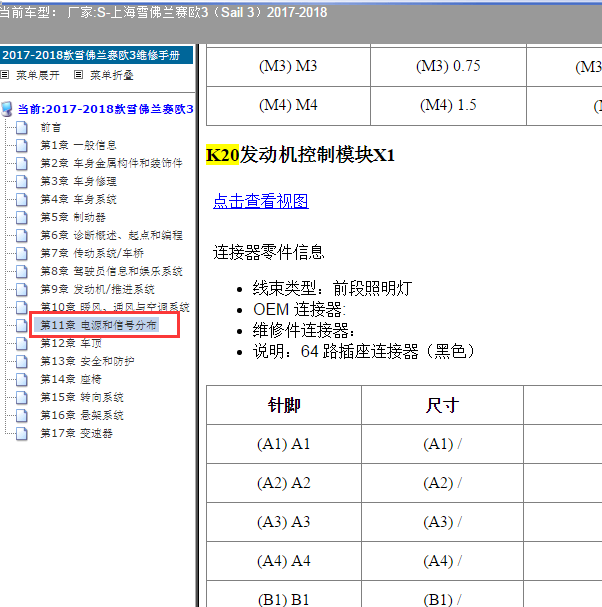Select root node 当前:2017-2018款雪佛兰赛欧3
The image size is (602, 607).
(105, 109)
